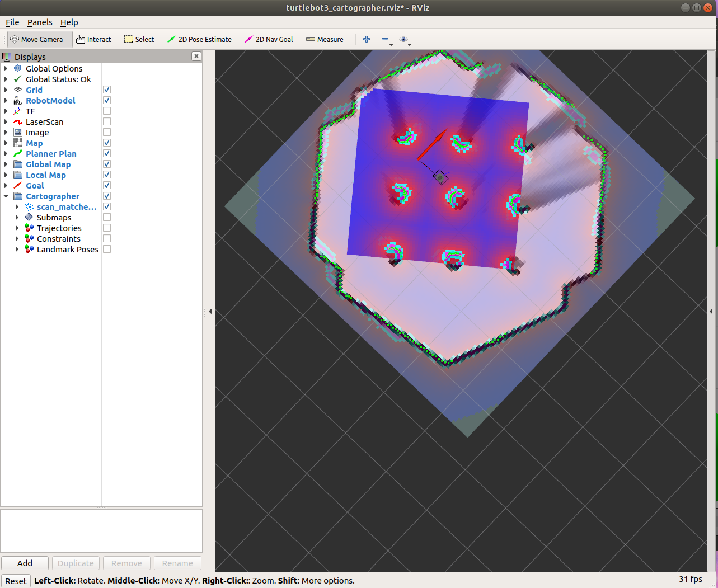The image size is (718, 588).
Task: Click the minus icon on the toolbar
Action: tap(385, 39)
